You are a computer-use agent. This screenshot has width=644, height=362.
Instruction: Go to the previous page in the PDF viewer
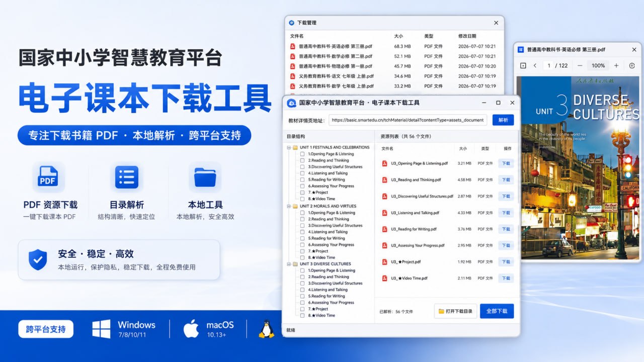[535, 66]
